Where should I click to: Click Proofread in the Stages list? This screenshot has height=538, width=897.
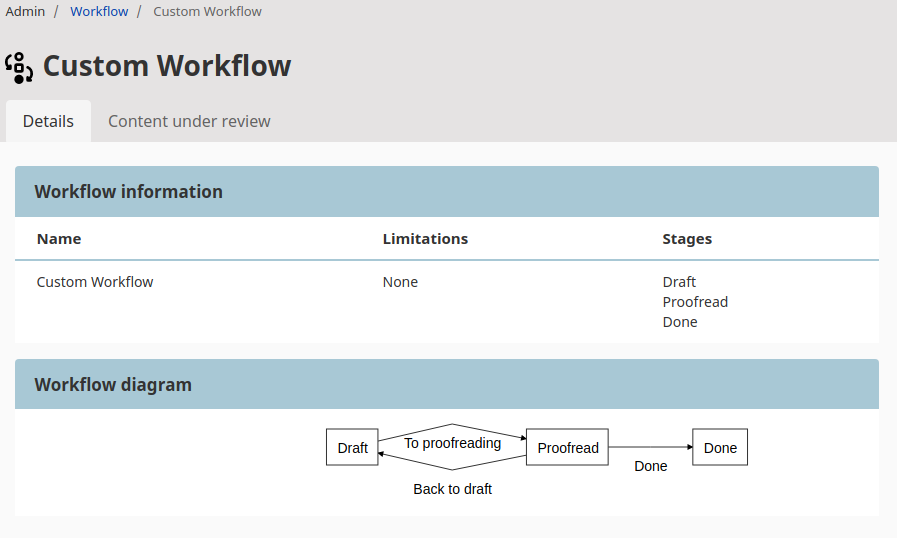(x=695, y=302)
